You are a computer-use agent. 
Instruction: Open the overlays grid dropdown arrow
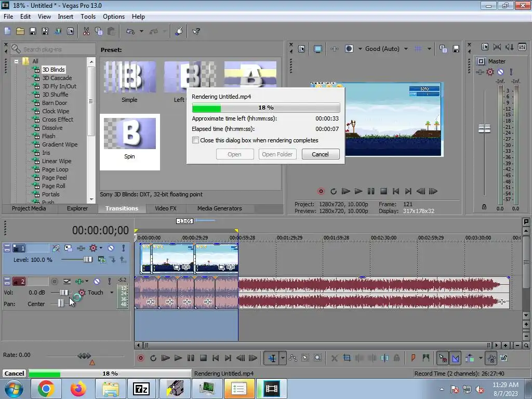pyautogui.click(x=429, y=49)
